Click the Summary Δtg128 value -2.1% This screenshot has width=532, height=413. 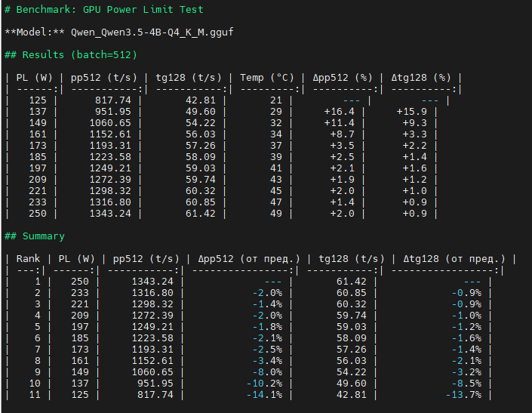click(x=466, y=361)
